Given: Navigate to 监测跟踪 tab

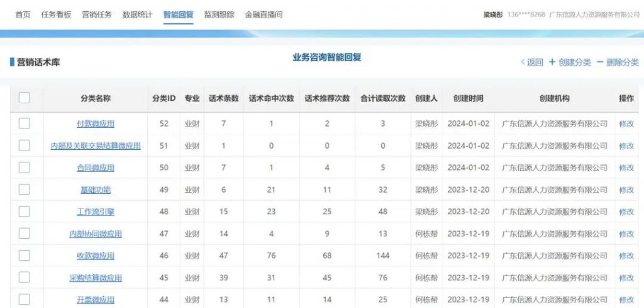Looking at the screenshot, I should (x=219, y=14).
